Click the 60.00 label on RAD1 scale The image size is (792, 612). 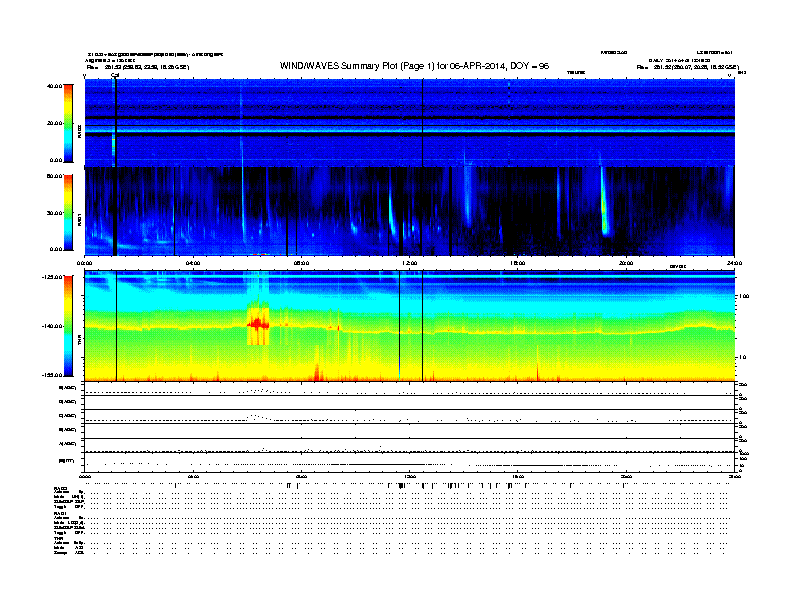[x=54, y=176]
